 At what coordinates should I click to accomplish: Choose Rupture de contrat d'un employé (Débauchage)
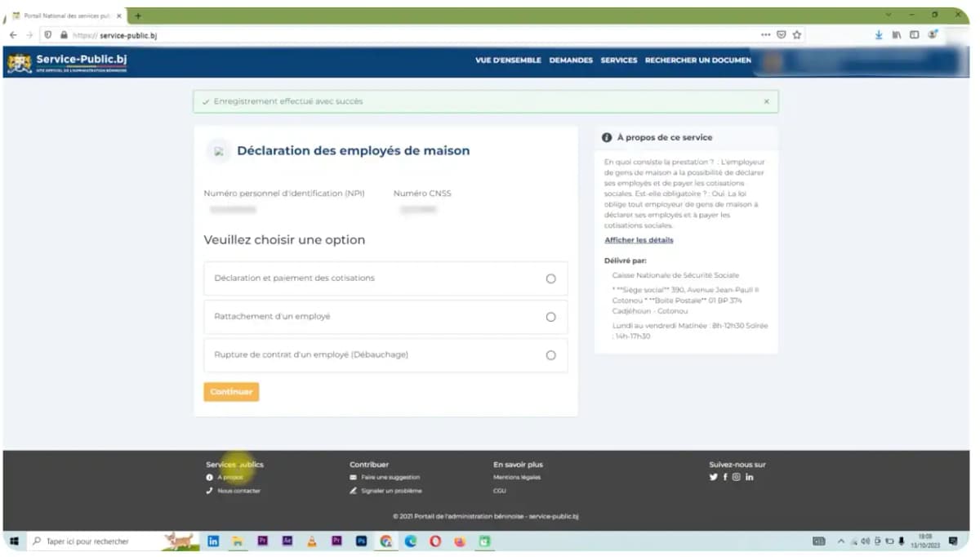(x=550, y=355)
